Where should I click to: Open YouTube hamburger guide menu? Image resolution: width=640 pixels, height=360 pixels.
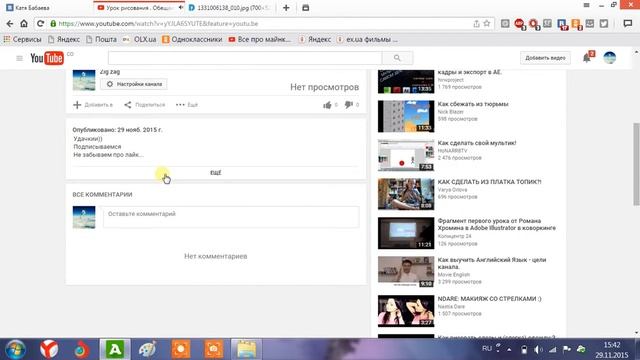[19, 58]
